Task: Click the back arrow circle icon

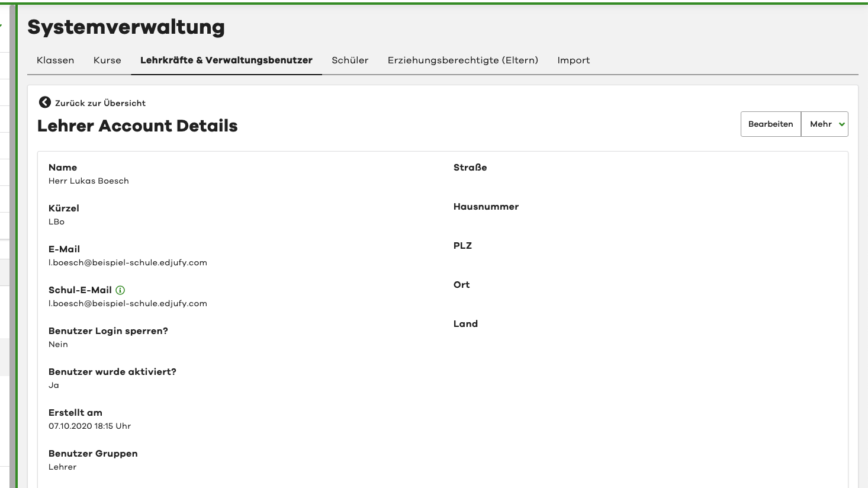Action: 44,102
